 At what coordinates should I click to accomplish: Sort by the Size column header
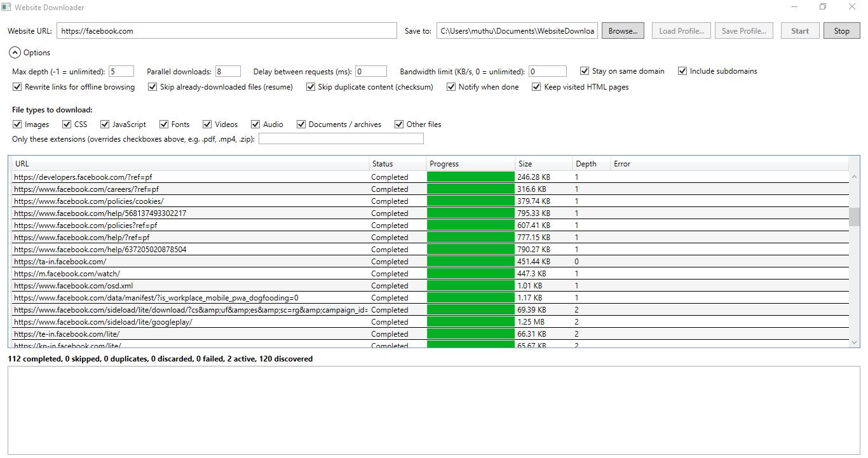[544, 164]
